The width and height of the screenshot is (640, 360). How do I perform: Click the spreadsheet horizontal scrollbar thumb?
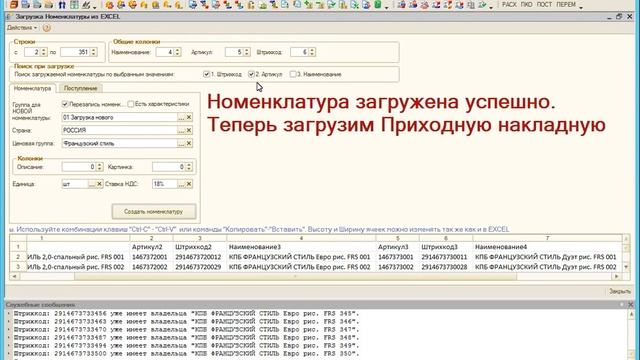coord(296,276)
